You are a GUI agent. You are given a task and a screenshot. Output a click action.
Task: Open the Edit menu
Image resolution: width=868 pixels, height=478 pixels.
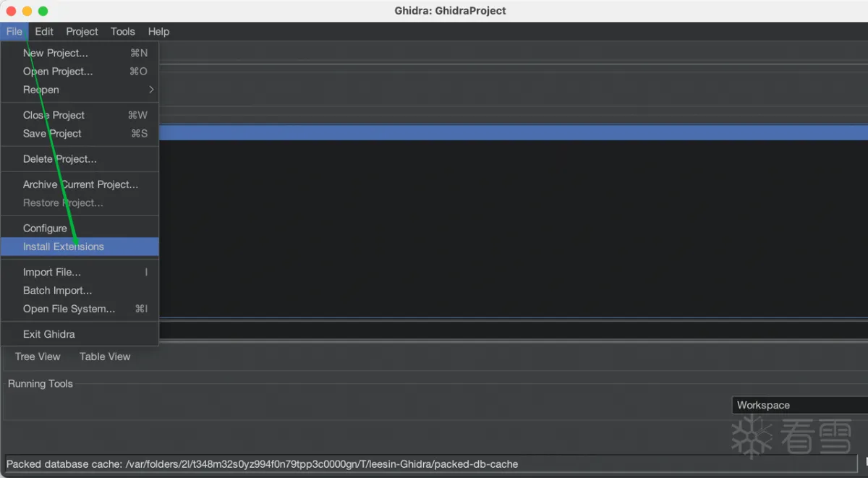(x=44, y=31)
